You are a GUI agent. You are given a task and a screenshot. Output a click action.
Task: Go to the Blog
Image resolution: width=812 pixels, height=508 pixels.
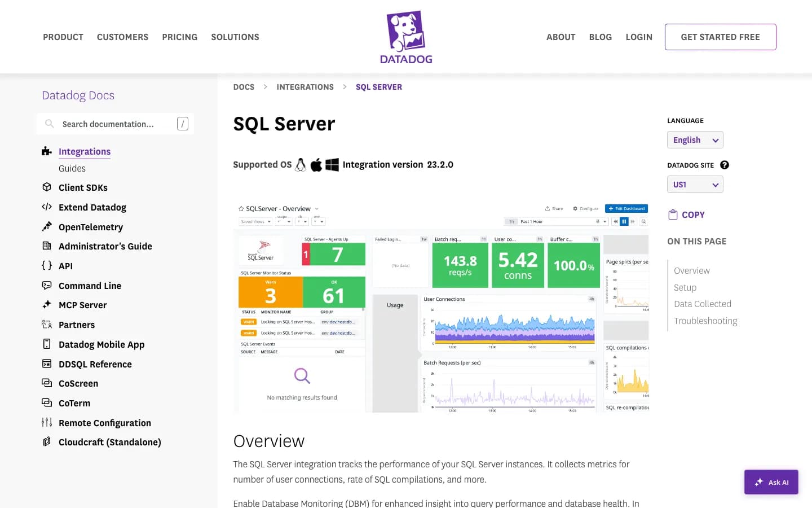tap(601, 37)
